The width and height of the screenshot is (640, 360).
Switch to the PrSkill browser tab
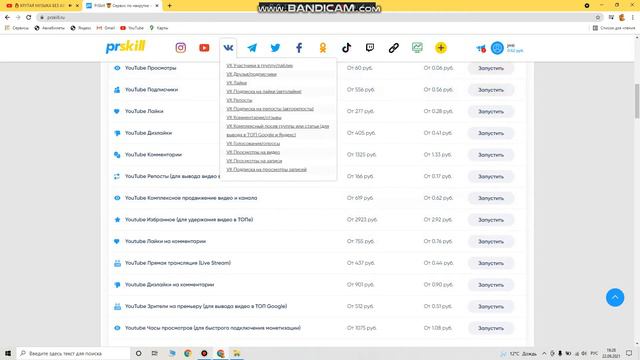[122, 6]
